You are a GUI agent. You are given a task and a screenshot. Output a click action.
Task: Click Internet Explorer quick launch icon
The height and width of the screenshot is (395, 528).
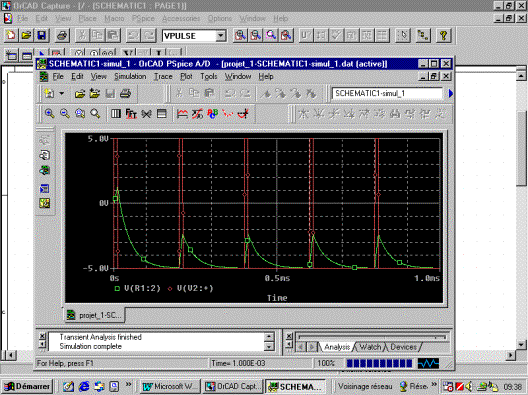point(84,386)
